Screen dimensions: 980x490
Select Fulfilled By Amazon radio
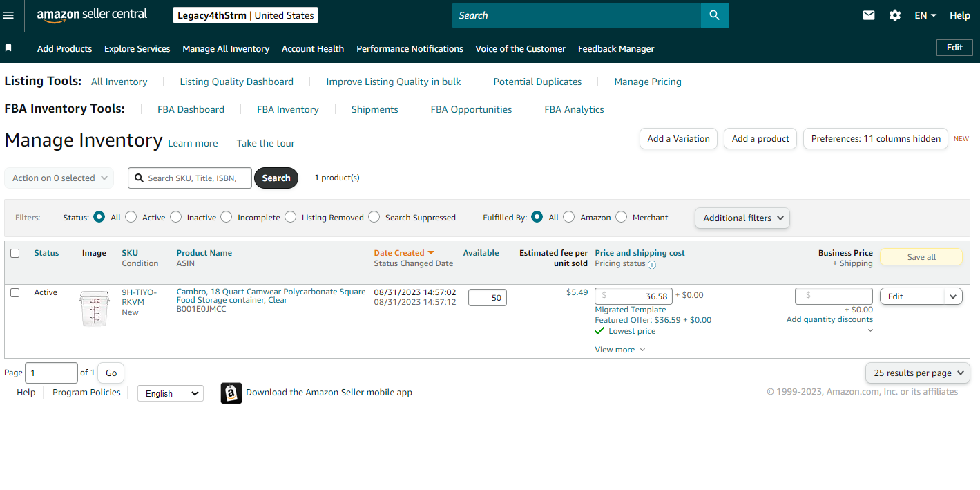pos(569,217)
